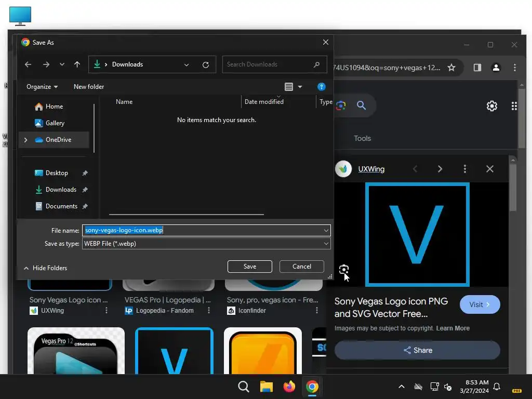Open the dialog help icon

point(321,87)
